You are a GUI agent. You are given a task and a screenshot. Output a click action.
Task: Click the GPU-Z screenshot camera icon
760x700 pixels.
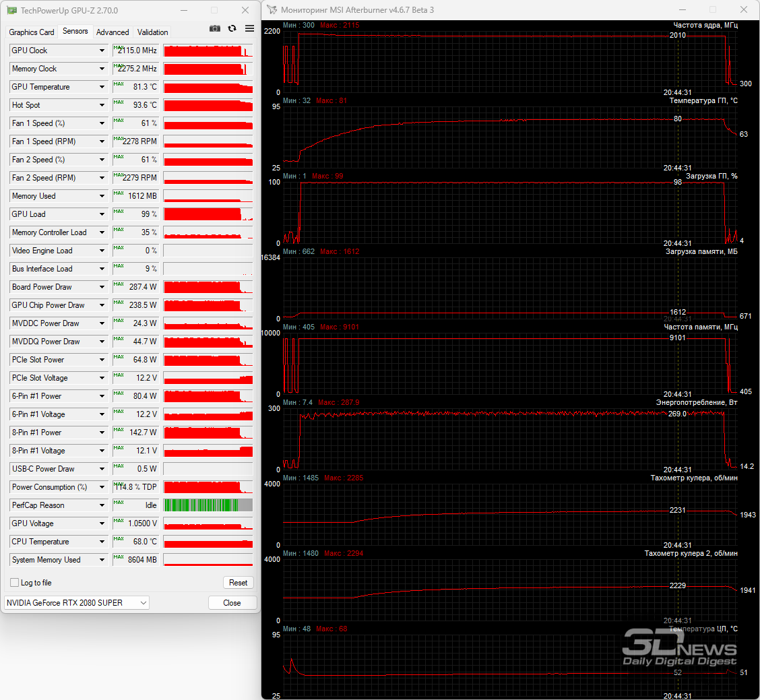215,28
